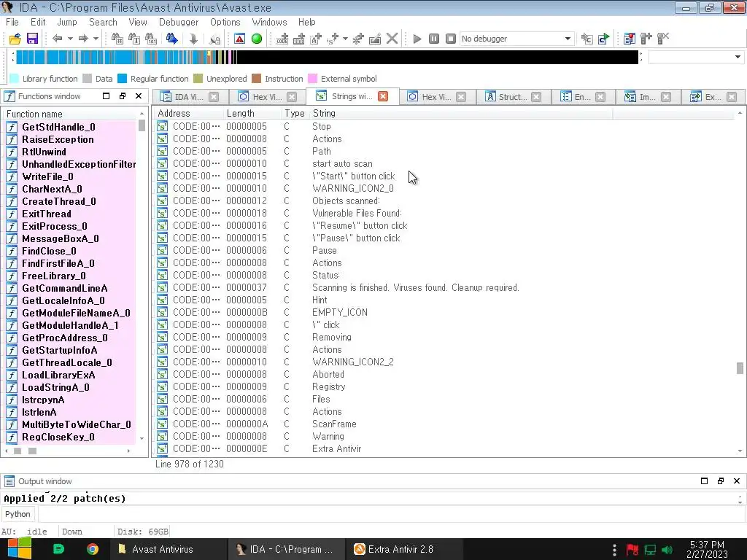
Task: Close the Structures tab
Action: tap(536, 97)
